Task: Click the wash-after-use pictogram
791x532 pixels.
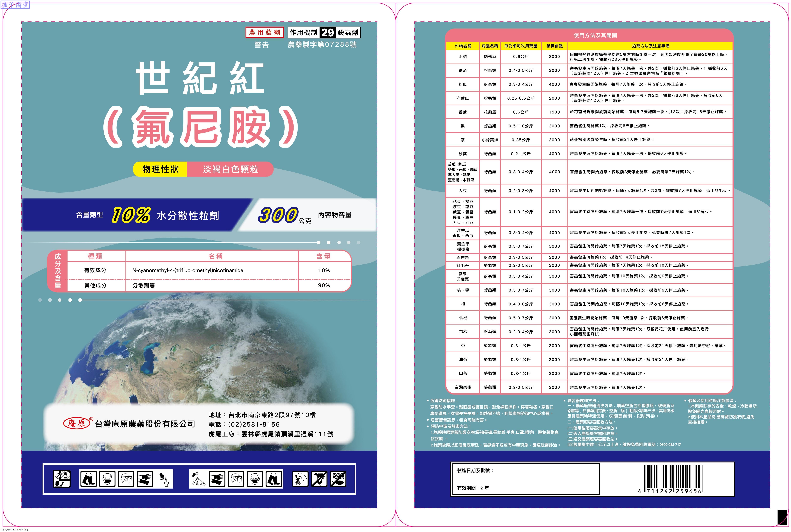Action: coord(300,479)
